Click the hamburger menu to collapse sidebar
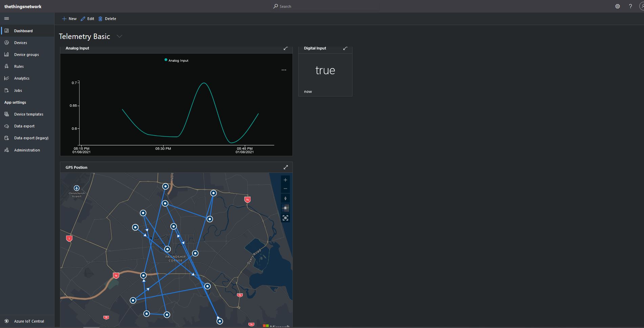This screenshot has width=644, height=328. point(6,19)
